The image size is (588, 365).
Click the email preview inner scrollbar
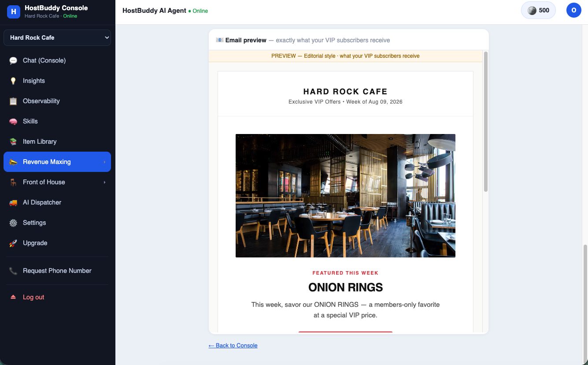pos(486,122)
